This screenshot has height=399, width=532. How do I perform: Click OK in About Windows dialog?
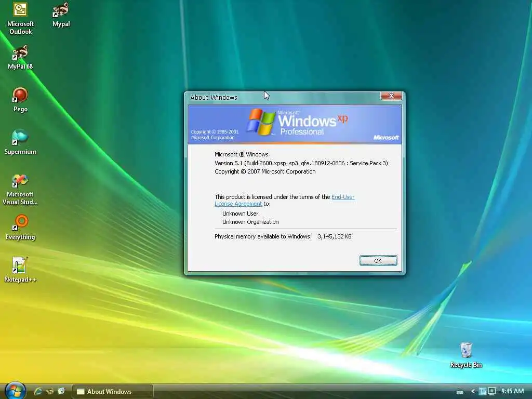[x=378, y=261]
